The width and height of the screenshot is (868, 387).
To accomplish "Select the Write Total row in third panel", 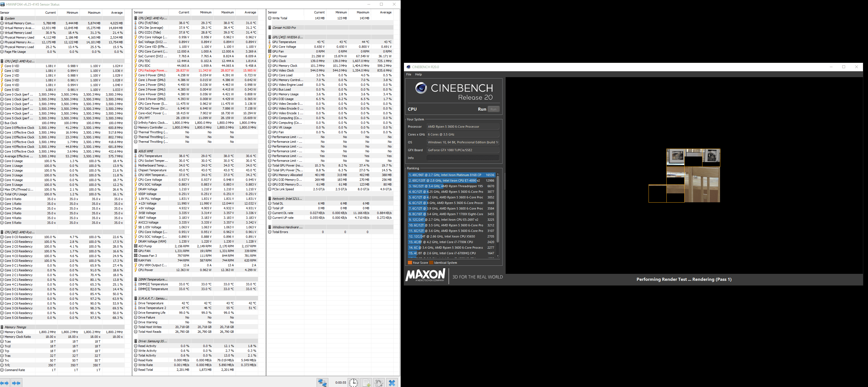I will (330, 18).
